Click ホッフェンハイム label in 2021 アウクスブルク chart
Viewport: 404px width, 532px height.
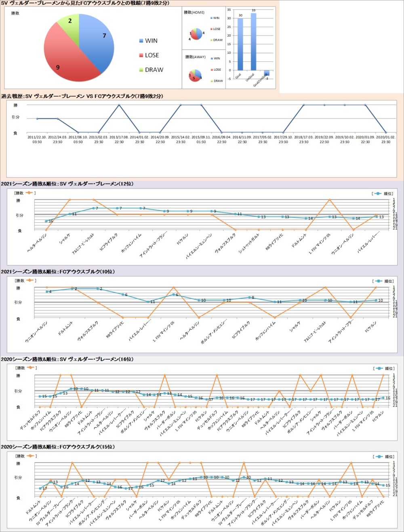pos(266,331)
